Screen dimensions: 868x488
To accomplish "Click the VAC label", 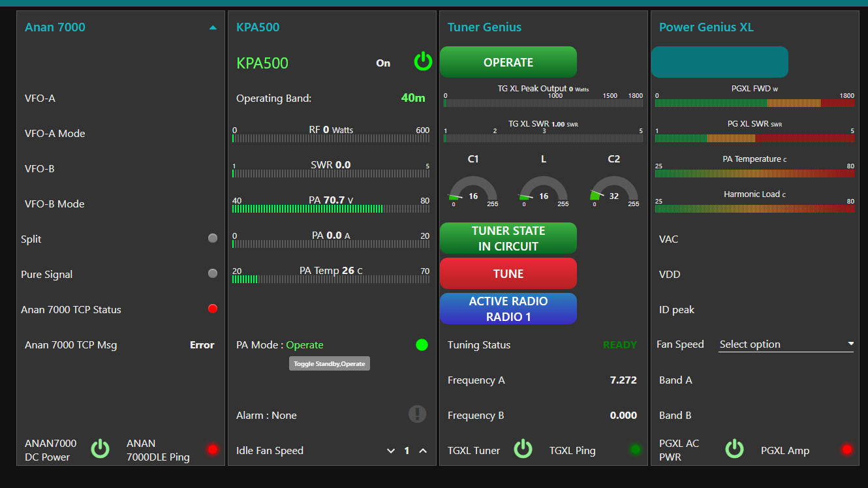I will [x=669, y=239].
